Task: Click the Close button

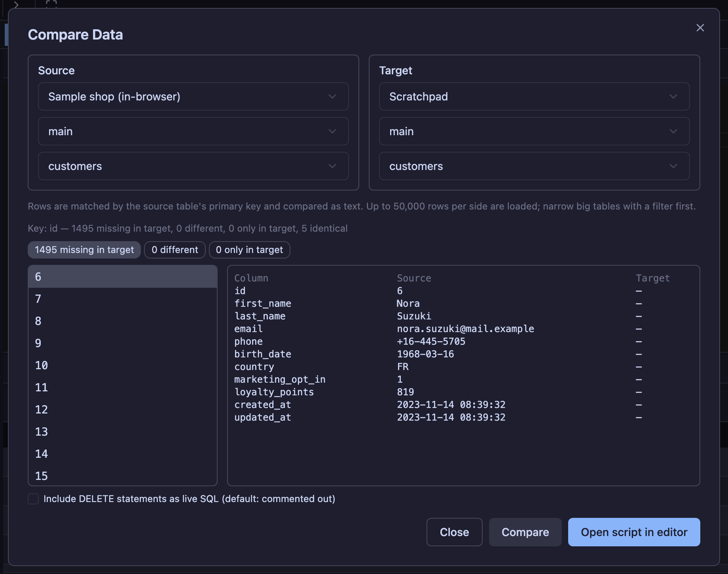Action: pos(454,532)
